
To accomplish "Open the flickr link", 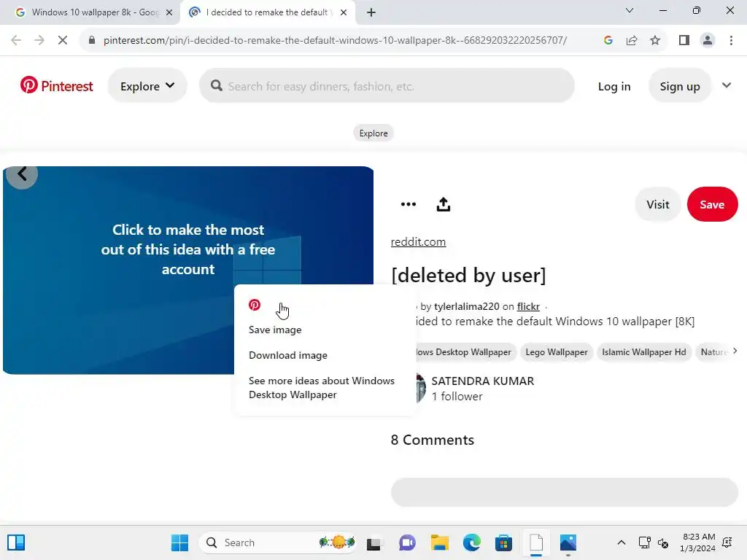I will click(x=528, y=307).
